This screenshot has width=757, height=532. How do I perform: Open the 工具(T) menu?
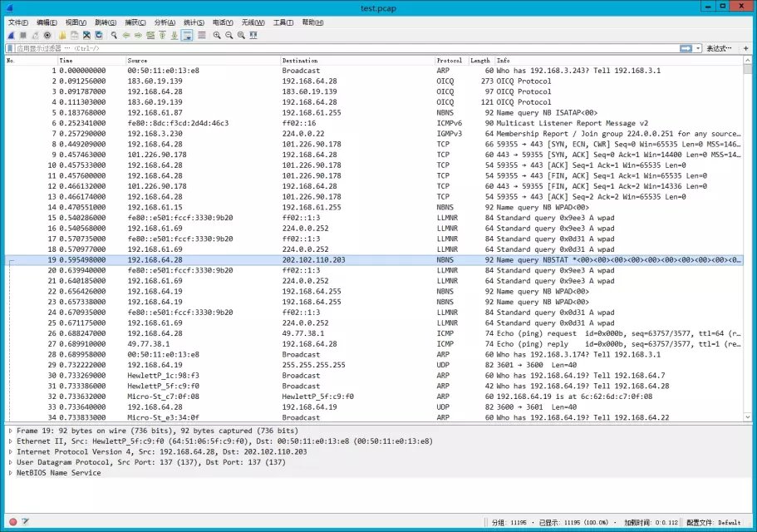[x=283, y=22]
